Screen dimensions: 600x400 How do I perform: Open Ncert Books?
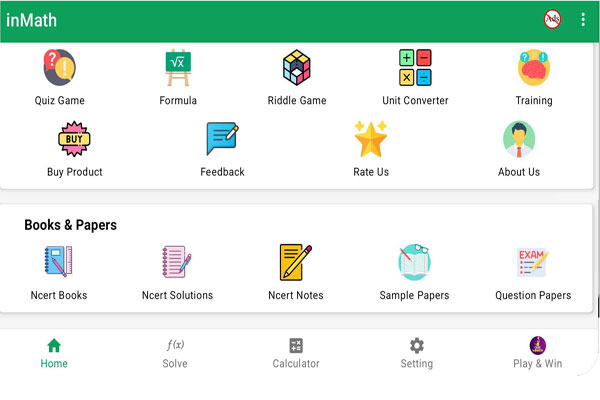pyautogui.click(x=59, y=263)
